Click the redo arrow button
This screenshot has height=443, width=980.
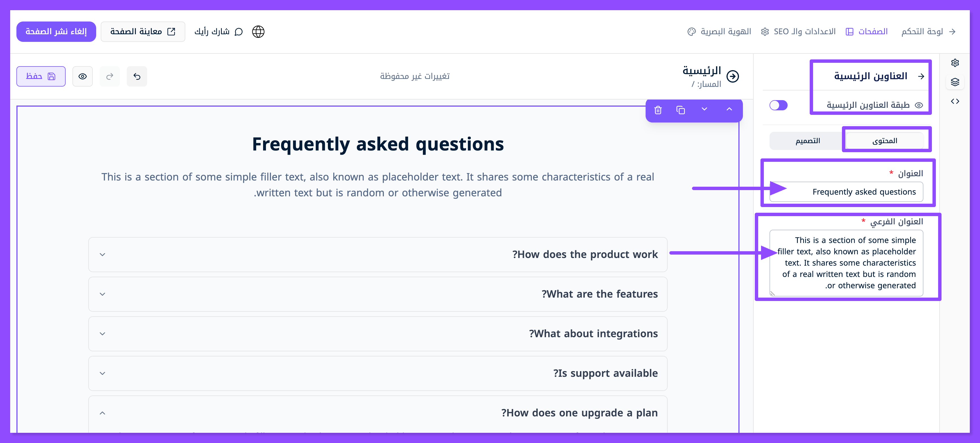109,76
